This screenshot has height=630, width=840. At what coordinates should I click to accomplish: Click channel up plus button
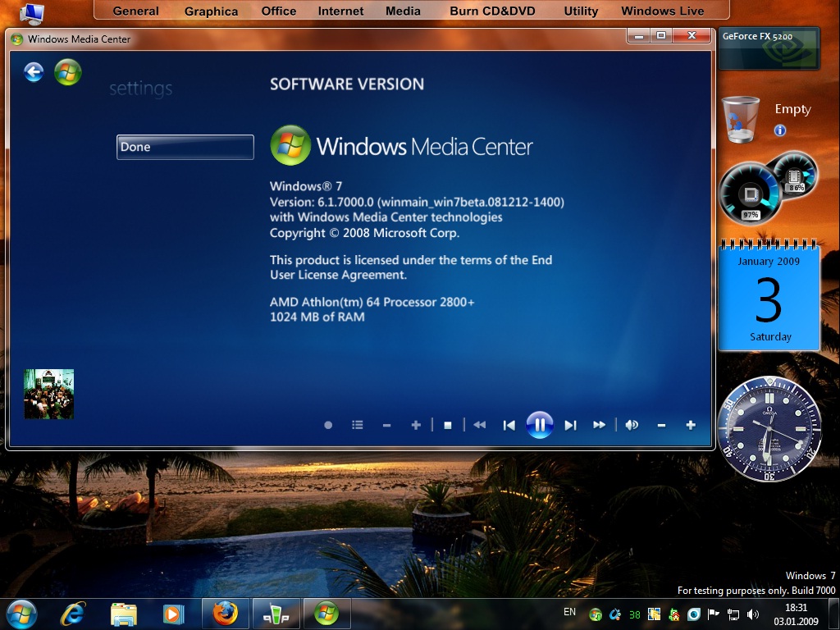416,426
